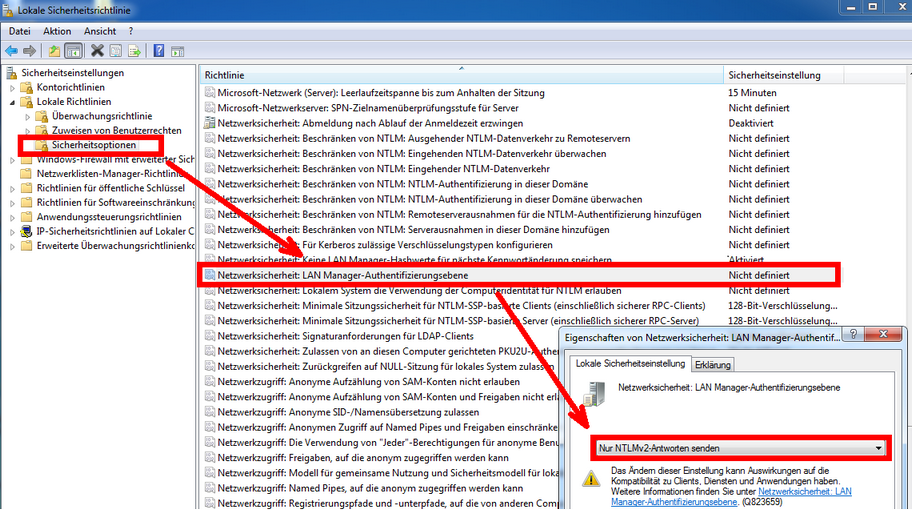Select the Lokale Sicherheitseinstellung tab
This screenshot has width=912, height=510.
(630, 363)
